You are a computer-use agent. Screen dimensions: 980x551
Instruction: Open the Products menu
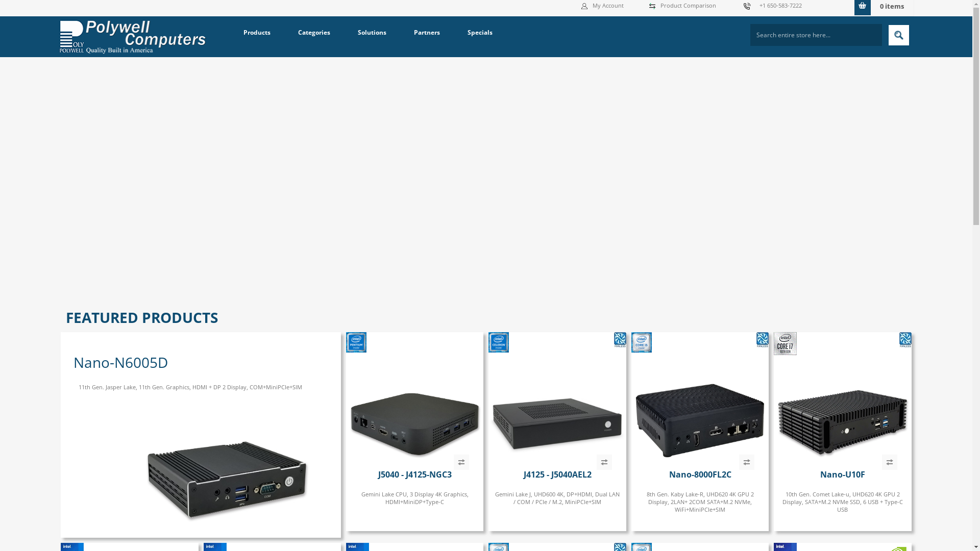257,33
